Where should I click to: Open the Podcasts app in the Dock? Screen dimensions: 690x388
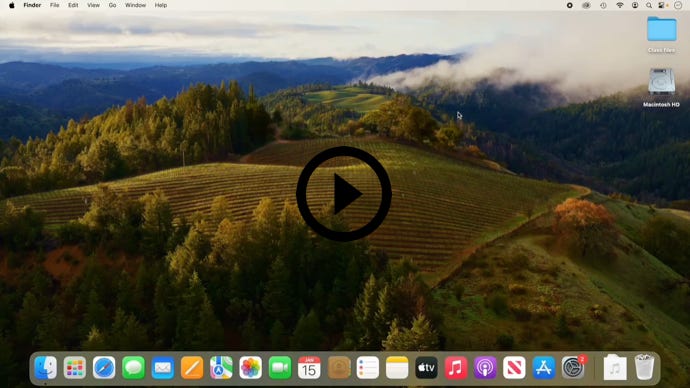pyautogui.click(x=485, y=367)
